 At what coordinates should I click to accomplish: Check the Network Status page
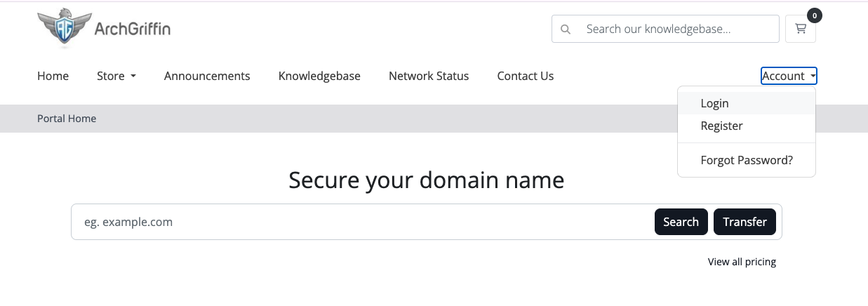click(429, 76)
